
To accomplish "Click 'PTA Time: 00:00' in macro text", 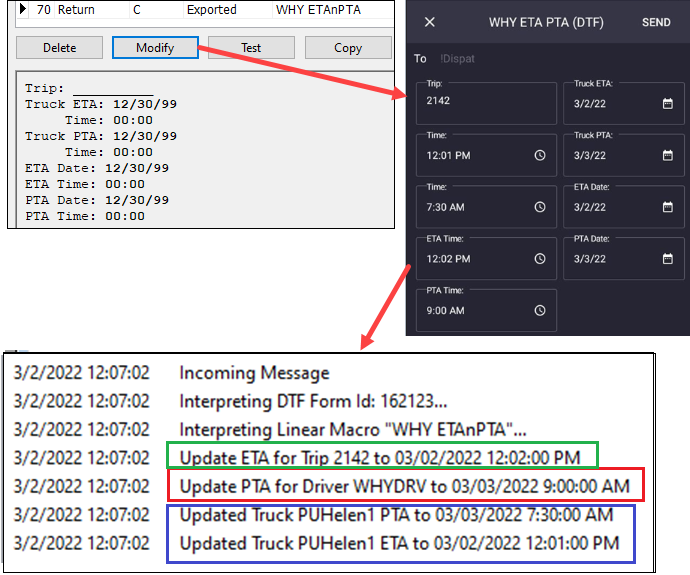I will (x=85, y=216).
